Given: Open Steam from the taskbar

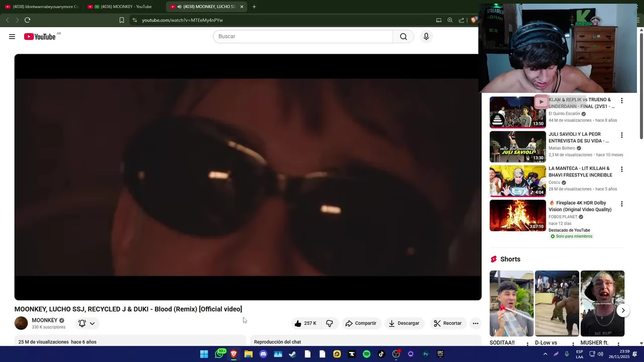Looking at the screenshot, I should [292, 354].
